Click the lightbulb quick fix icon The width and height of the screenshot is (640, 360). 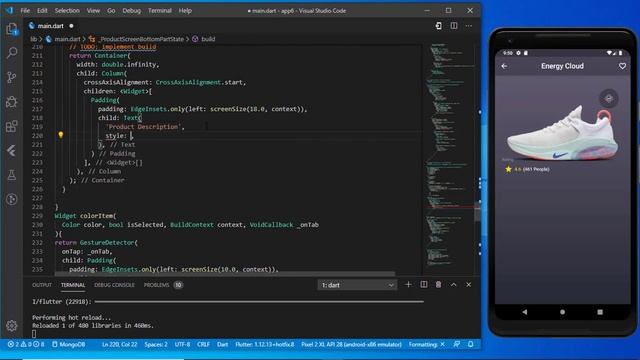click(61, 135)
